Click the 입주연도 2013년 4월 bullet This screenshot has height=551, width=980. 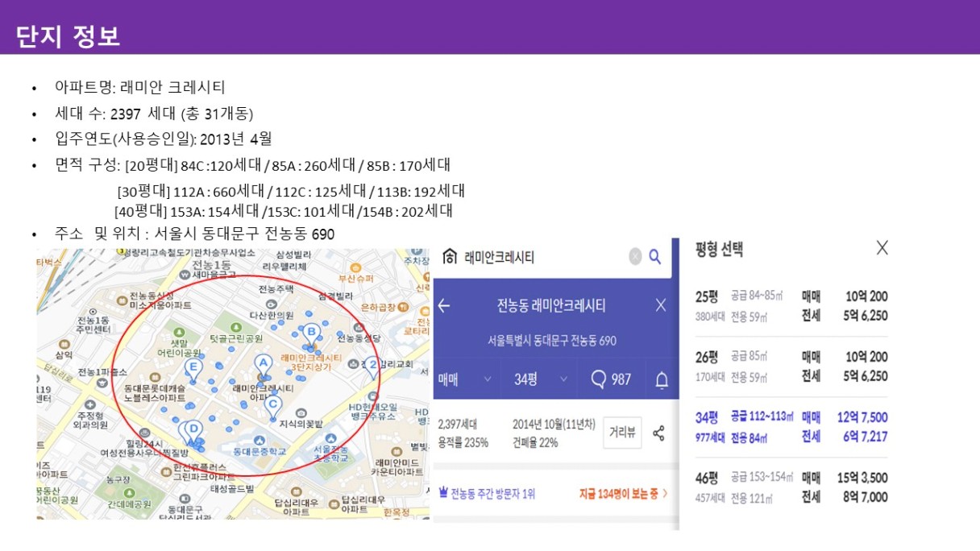163,139
